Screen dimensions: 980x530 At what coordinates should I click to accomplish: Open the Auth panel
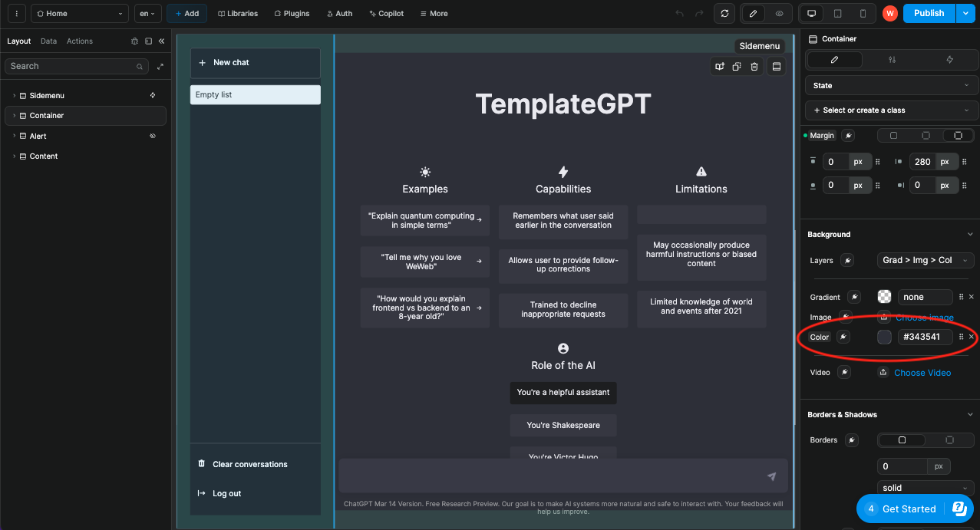(x=339, y=13)
